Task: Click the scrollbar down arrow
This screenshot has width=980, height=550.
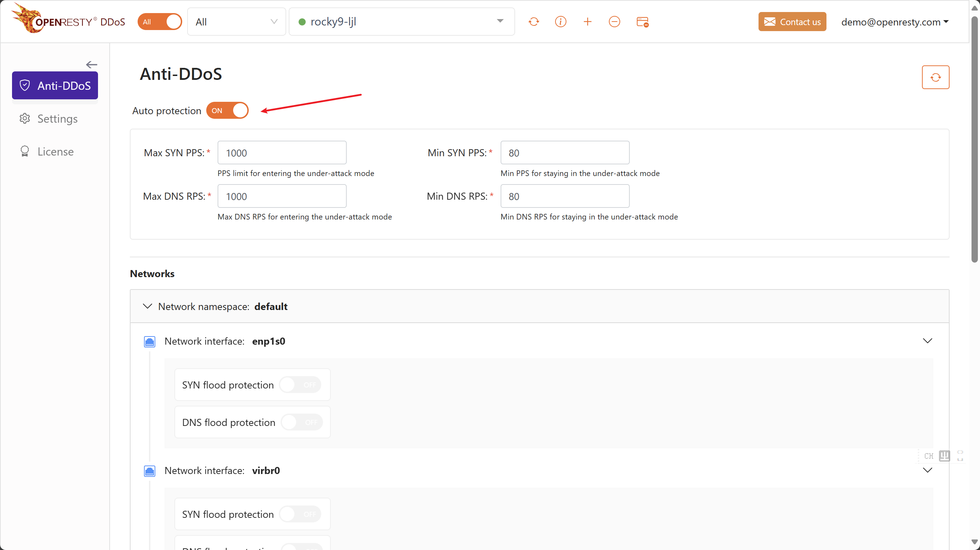Action: coord(974,542)
